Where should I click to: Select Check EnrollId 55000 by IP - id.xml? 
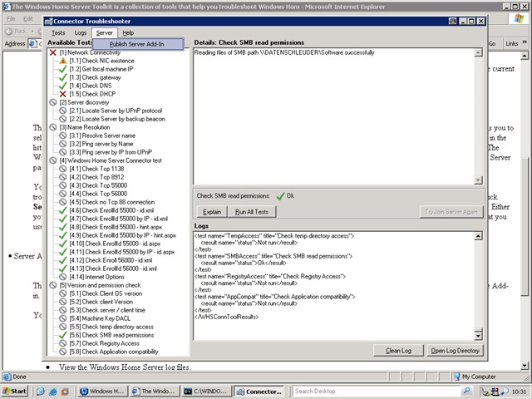pyautogui.click(x=118, y=219)
